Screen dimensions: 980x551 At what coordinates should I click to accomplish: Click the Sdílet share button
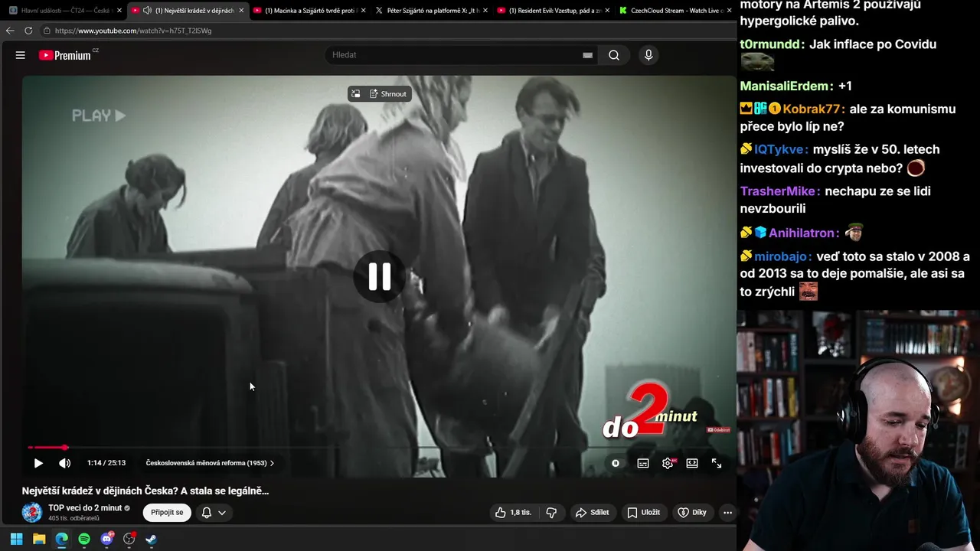[593, 513]
